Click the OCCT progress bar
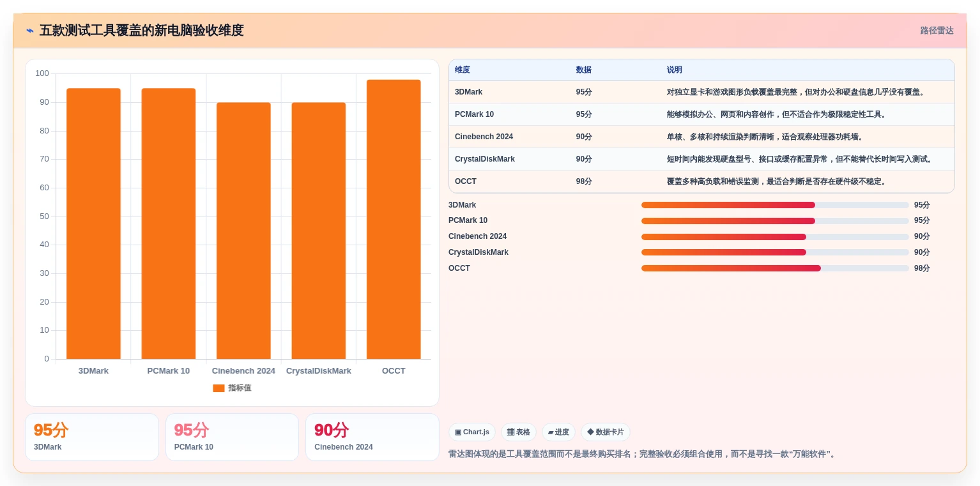980x486 pixels. tap(775, 268)
